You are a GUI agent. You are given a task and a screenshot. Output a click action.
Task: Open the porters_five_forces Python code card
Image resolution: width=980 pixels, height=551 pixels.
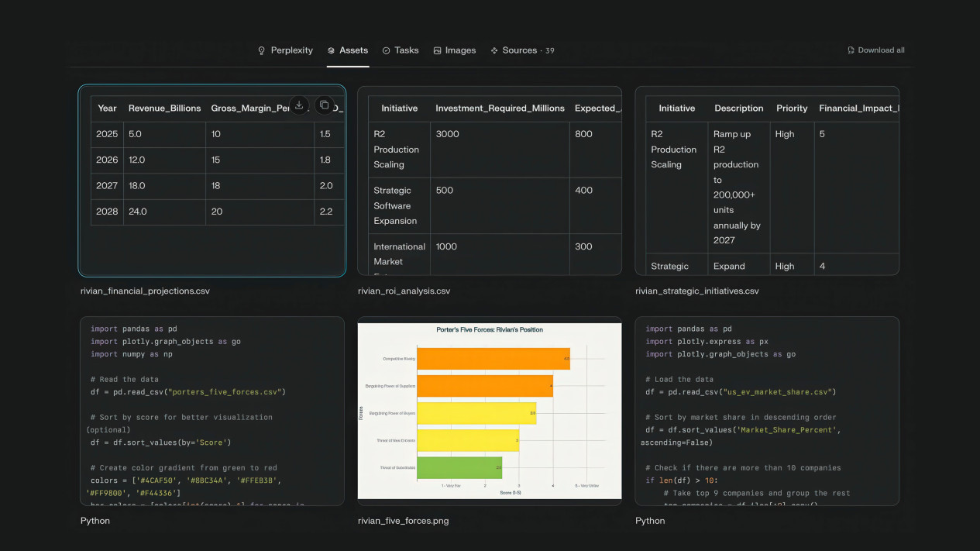click(x=211, y=411)
